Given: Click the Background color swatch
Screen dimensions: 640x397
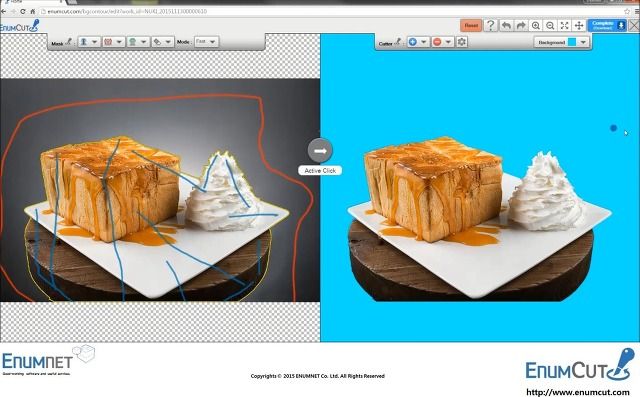Looking at the screenshot, I should [572, 42].
